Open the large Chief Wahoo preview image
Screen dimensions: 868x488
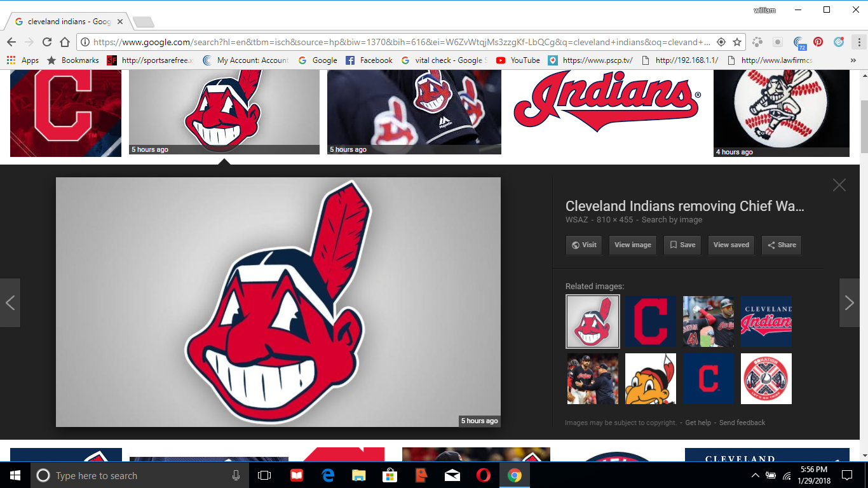(x=278, y=302)
